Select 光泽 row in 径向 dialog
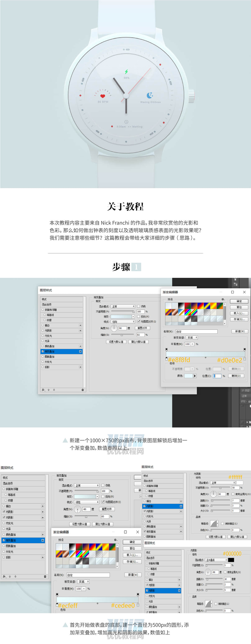 [x=62, y=341]
